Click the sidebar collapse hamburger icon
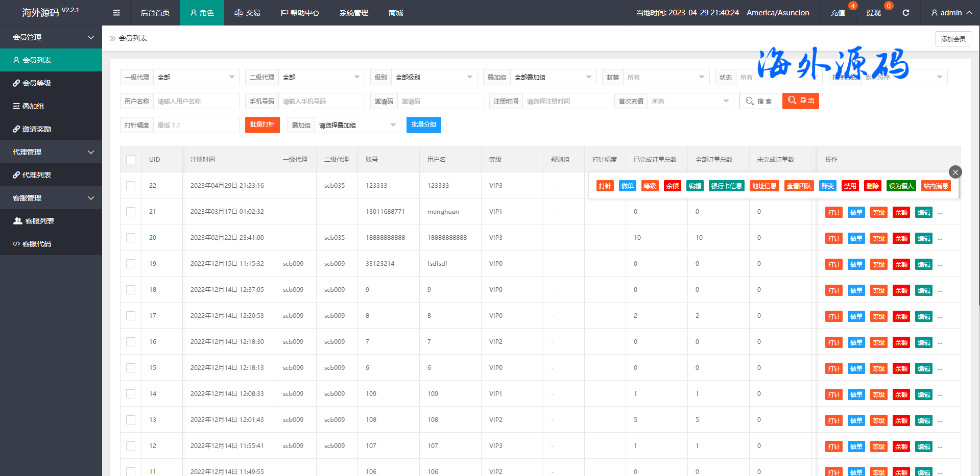The image size is (980, 476). tap(116, 13)
